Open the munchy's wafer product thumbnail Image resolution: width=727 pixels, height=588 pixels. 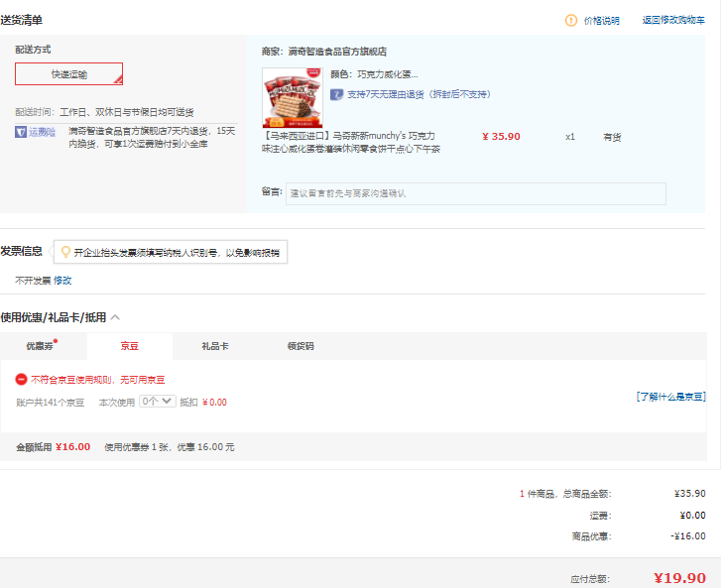(x=293, y=97)
